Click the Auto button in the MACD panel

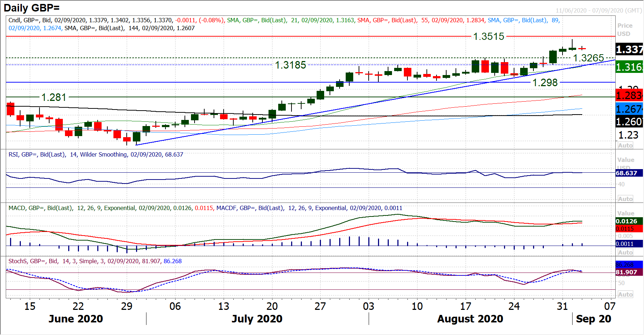click(625, 252)
